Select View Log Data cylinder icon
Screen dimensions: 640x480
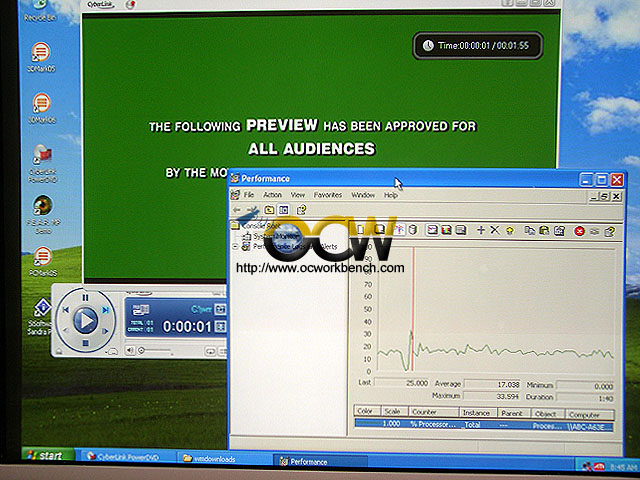(413, 230)
